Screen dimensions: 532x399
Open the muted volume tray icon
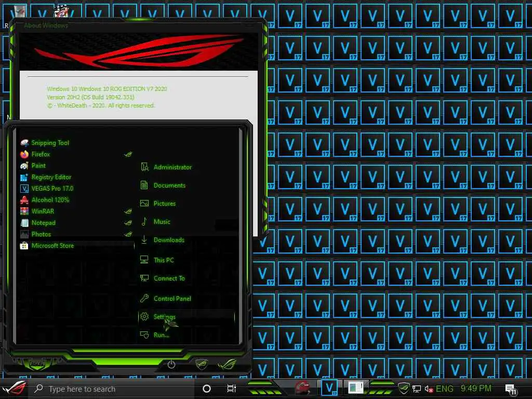click(429, 389)
